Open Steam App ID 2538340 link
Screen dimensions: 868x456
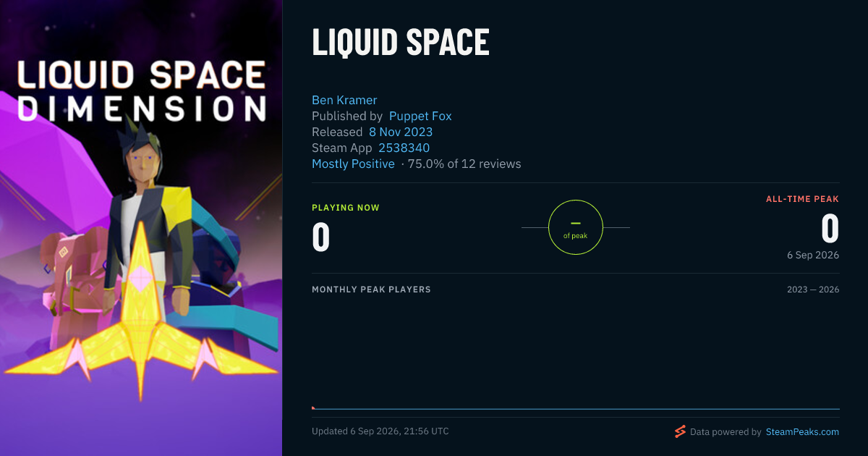point(404,148)
